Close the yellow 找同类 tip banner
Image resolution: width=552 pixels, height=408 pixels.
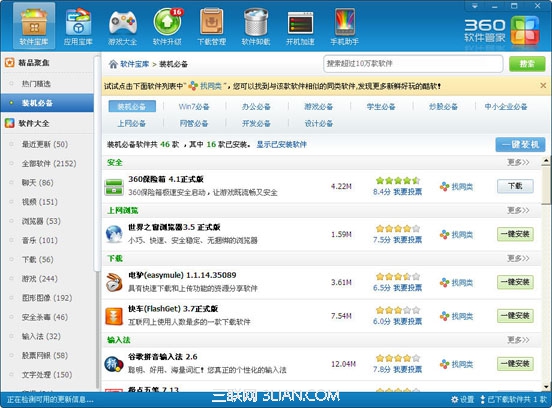543,86
